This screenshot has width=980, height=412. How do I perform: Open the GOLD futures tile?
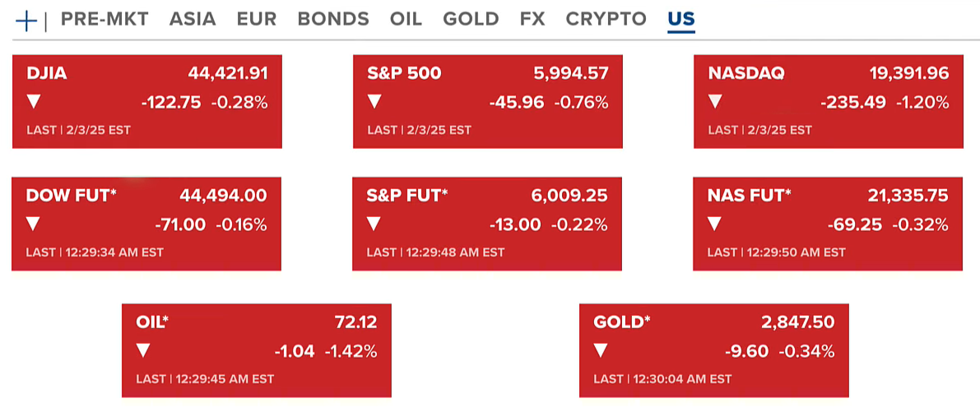(621, 322)
